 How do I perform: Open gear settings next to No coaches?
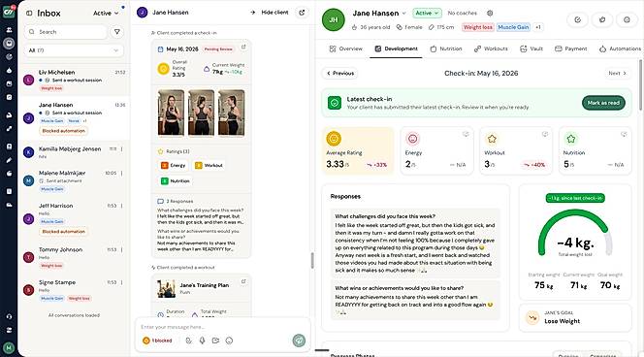490,14
